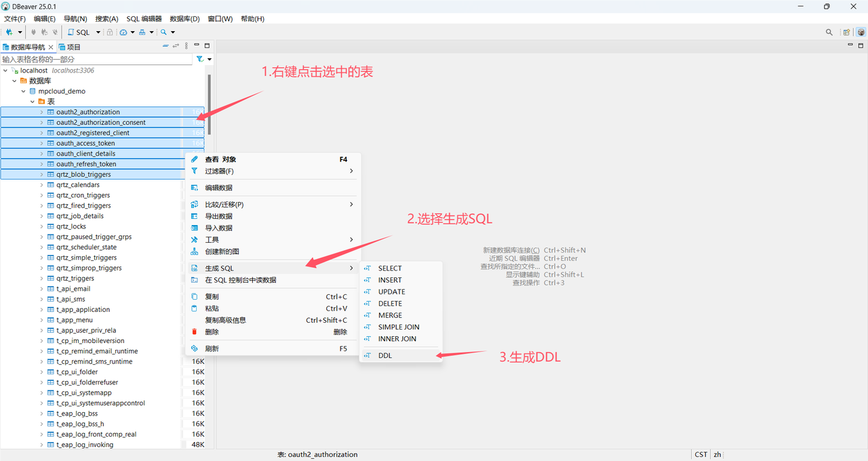868x461 pixels.
Task: Click the blue magnifier search toolbar icon
Action: (x=163, y=32)
